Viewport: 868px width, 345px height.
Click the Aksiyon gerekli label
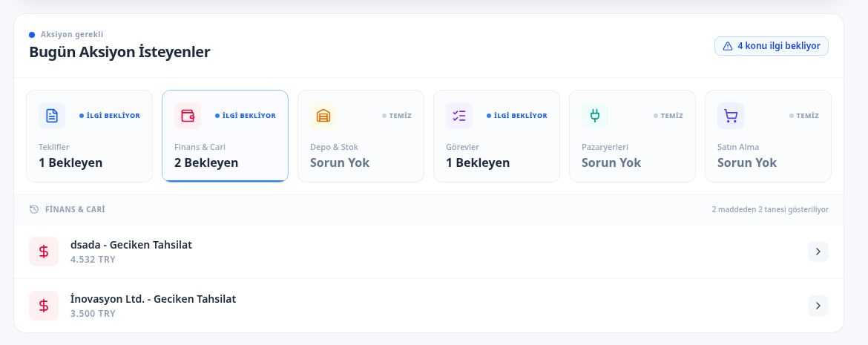click(72, 34)
